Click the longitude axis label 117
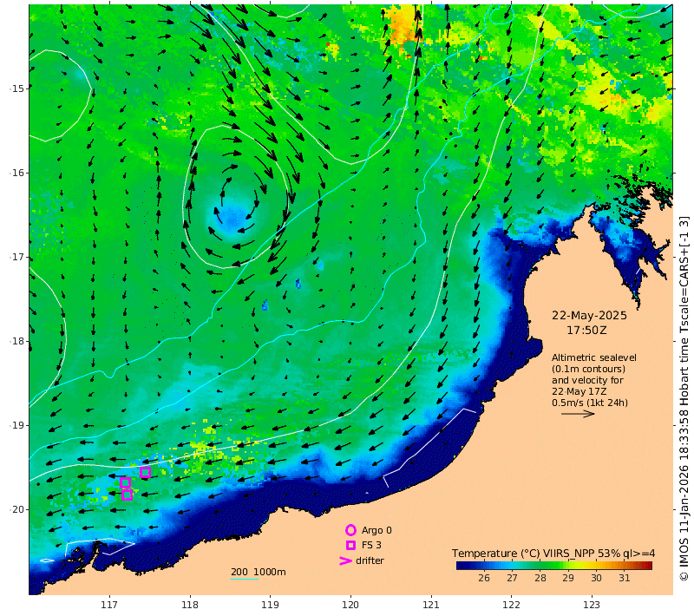This screenshot has height=616, width=694. pyautogui.click(x=109, y=605)
